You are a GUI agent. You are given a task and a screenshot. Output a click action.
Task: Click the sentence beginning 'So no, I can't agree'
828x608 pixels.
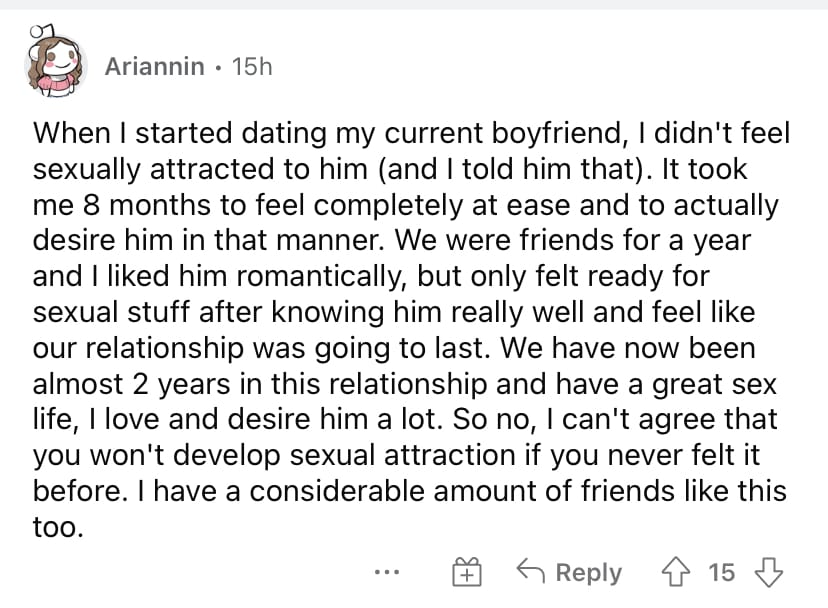point(615,419)
